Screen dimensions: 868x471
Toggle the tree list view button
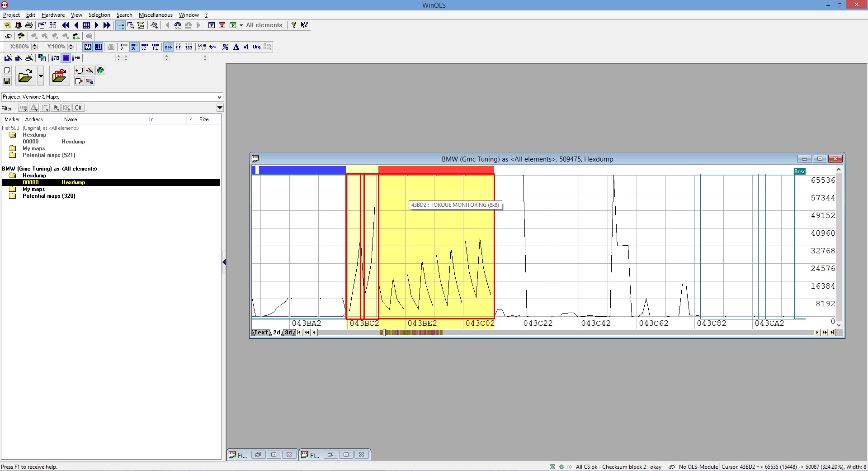click(x=120, y=25)
